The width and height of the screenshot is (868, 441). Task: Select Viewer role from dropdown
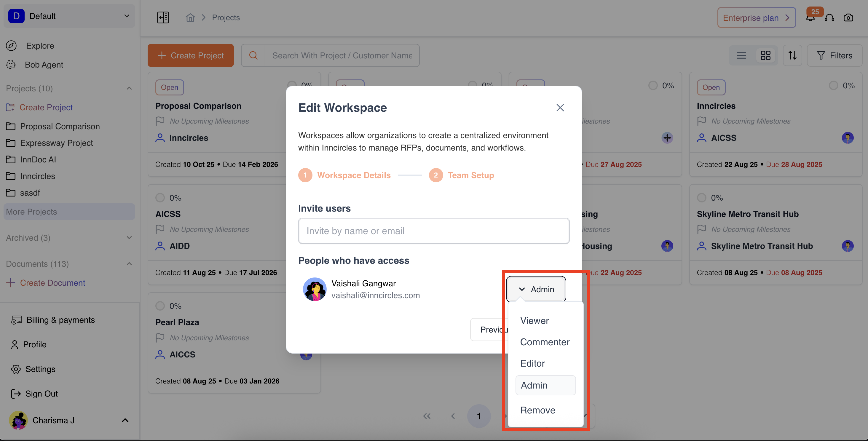point(534,321)
